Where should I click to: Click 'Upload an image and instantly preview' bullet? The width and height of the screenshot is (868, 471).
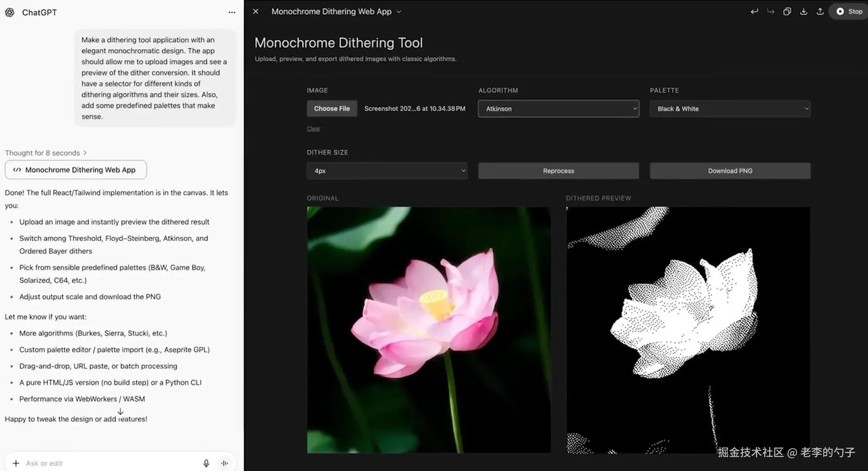click(x=114, y=222)
